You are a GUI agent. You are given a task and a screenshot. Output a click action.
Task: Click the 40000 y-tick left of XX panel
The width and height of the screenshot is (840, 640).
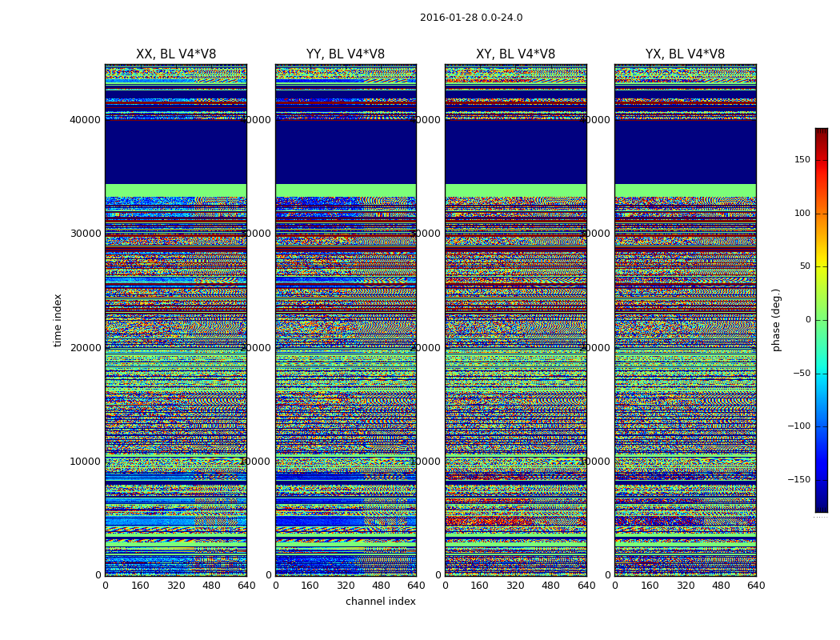coord(85,120)
